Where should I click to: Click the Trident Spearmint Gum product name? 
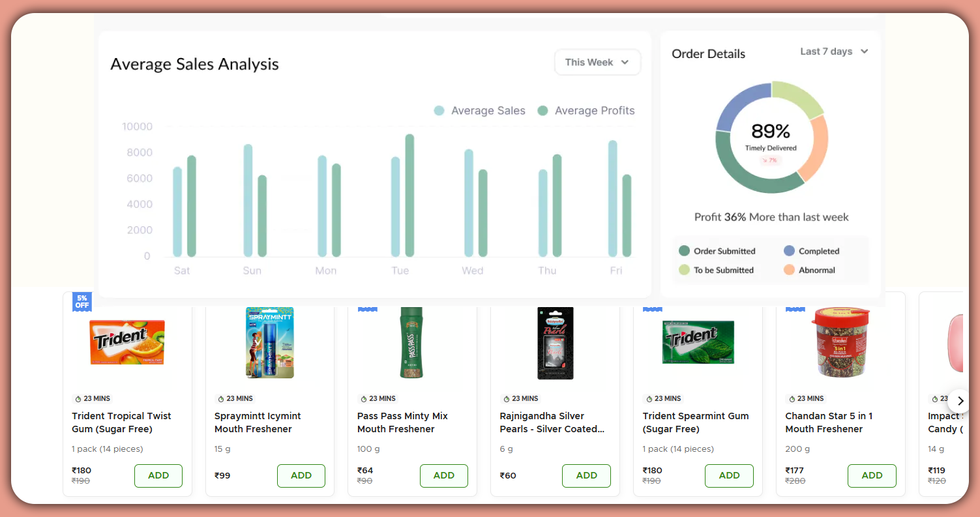tap(695, 422)
